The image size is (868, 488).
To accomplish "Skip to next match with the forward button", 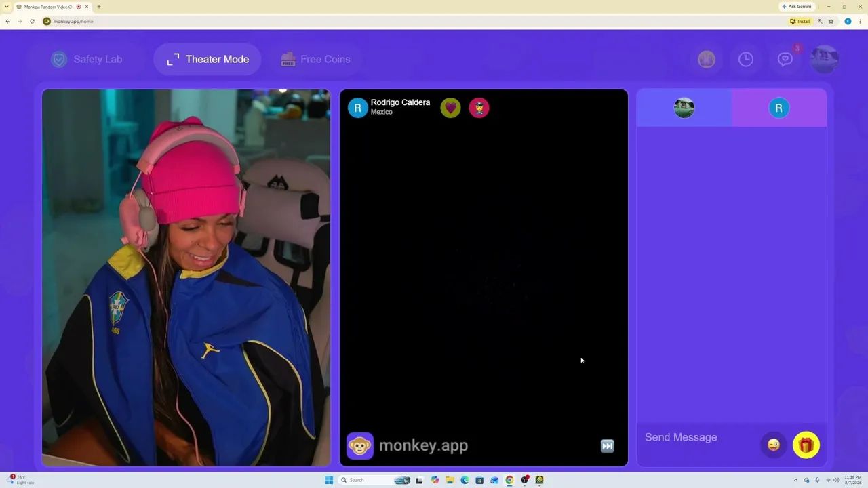I will (608, 446).
